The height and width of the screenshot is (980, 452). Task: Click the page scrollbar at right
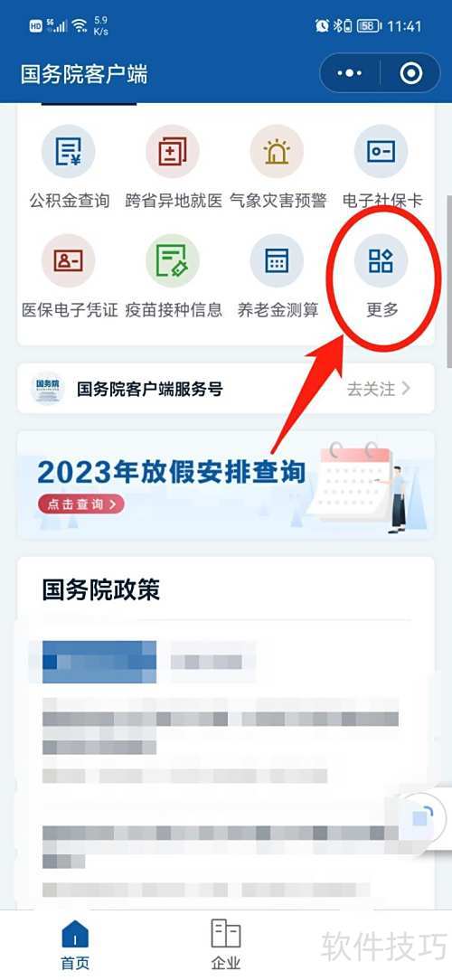[449, 279]
